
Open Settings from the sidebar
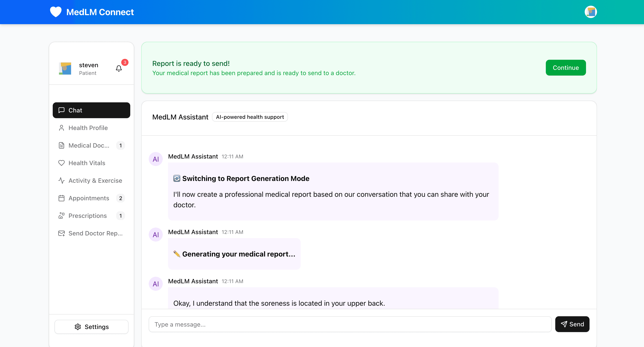[91, 327]
